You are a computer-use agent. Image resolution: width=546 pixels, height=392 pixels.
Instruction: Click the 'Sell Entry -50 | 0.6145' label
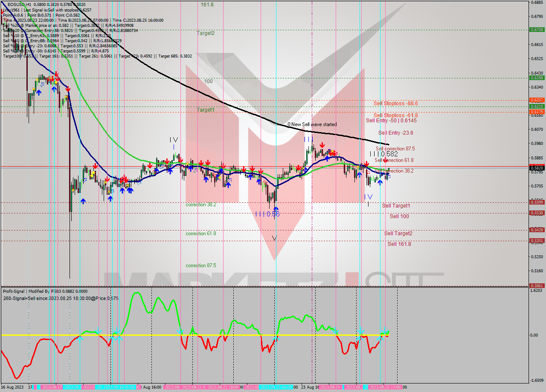pos(391,121)
